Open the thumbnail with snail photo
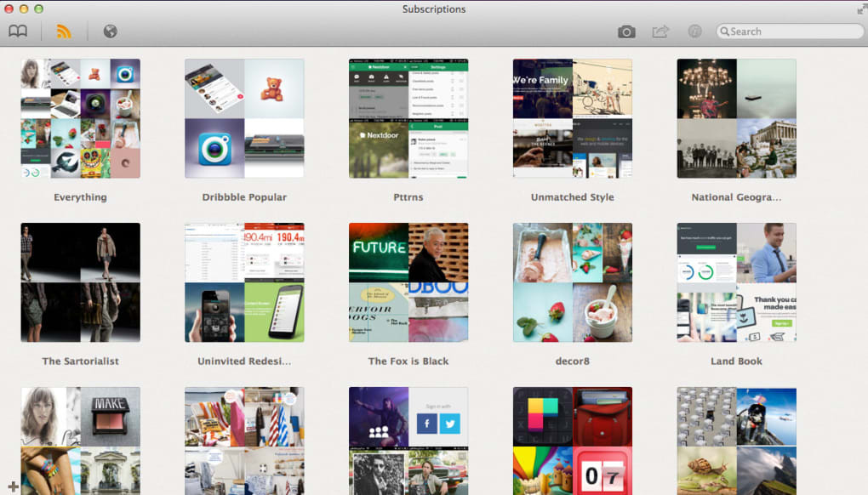 (x=736, y=441)
